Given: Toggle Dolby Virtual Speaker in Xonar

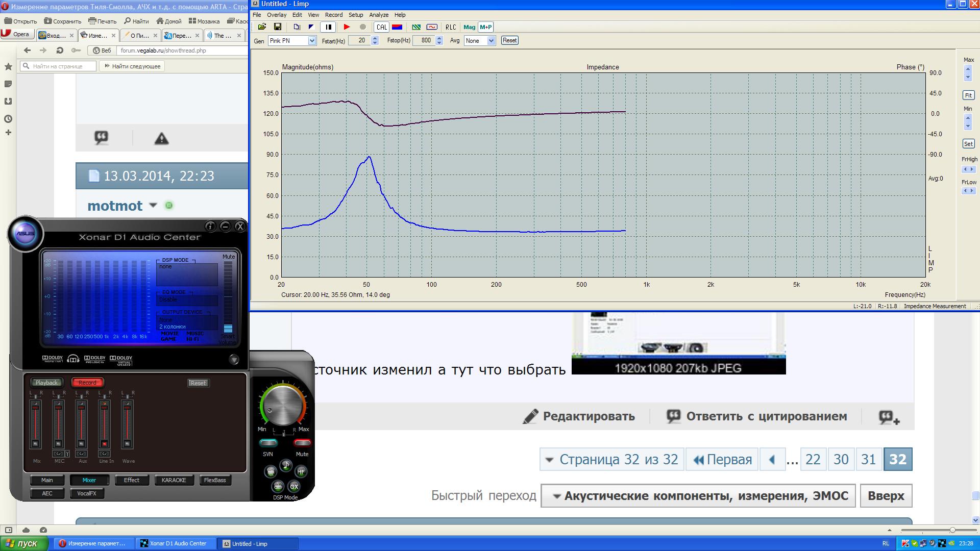Looking at the screenshot, I should (121, 360).
